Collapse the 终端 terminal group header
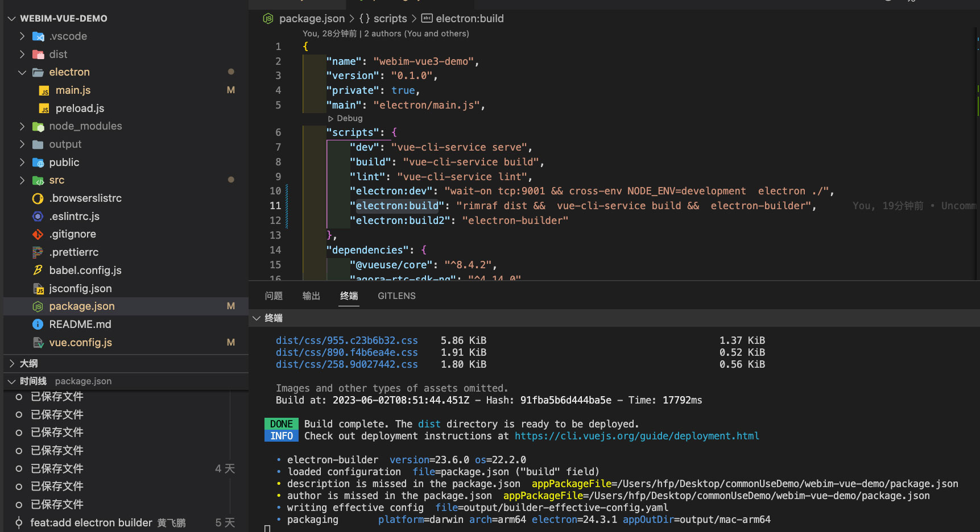This screenshot has height=532, width=980. point(257,318)
